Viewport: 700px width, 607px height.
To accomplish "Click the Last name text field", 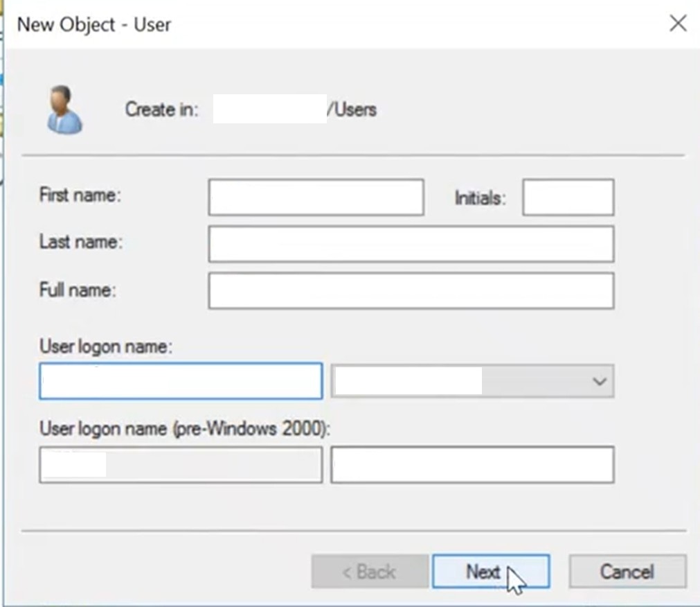I will point(410,243).
